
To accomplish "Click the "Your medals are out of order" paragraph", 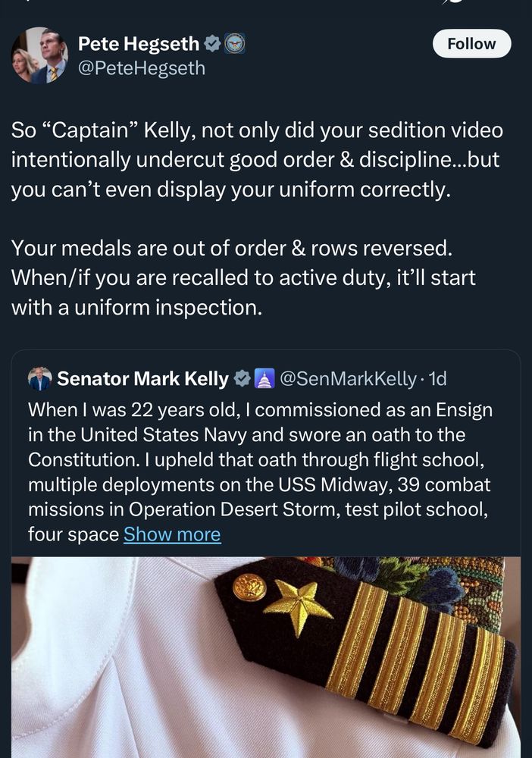I will (243, 277).
